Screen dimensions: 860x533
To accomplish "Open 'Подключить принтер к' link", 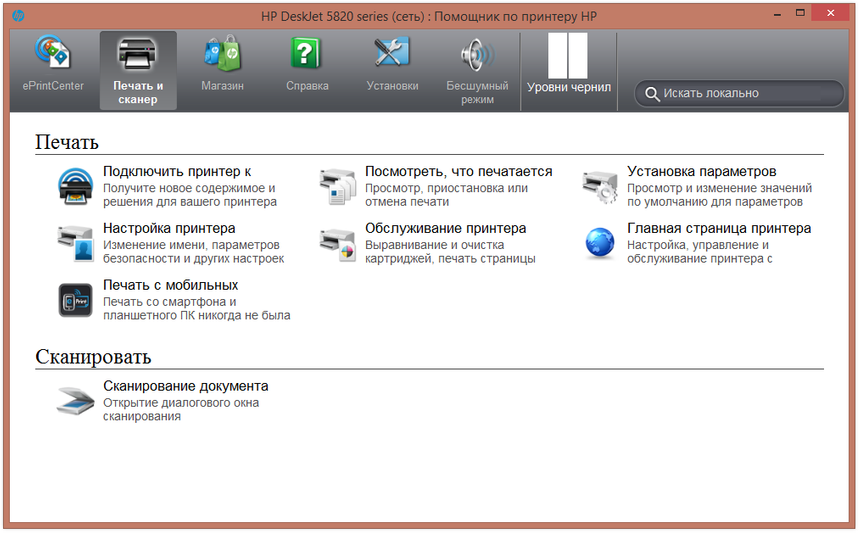I will click(x=177, y=172).
